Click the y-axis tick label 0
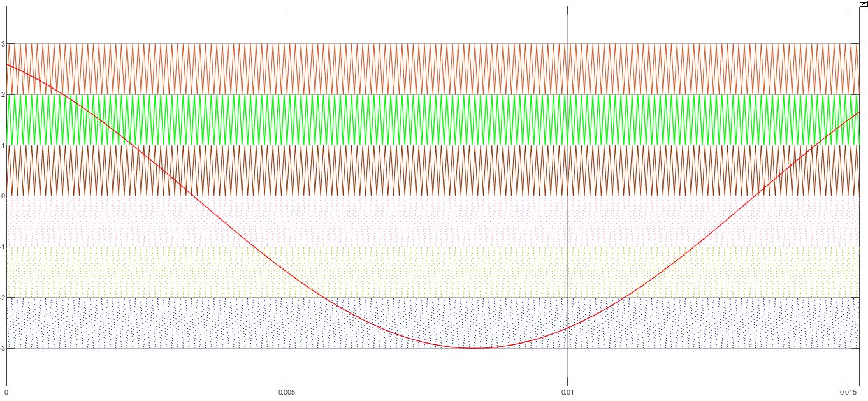 [3, 196]
